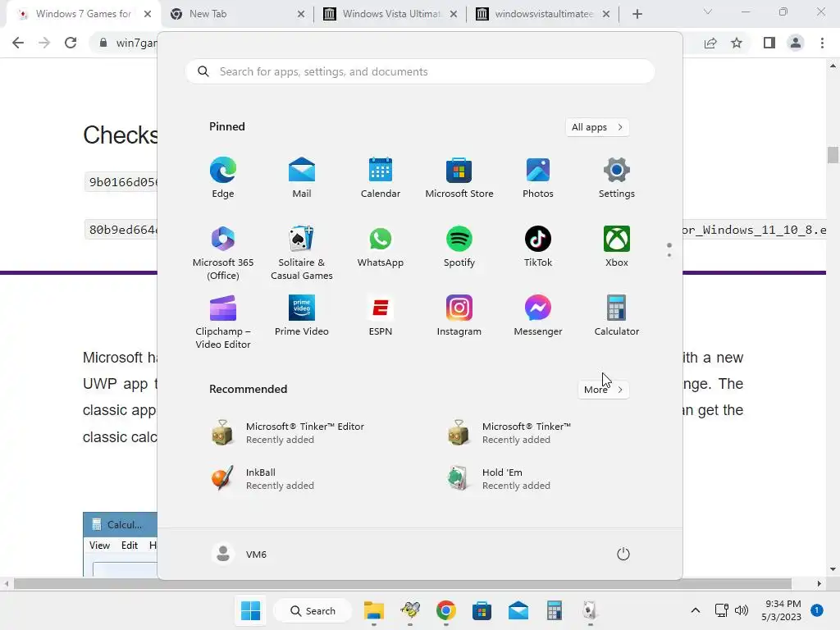840x630 pixels.
Task: Open the ESPN app icon
Action: click(381, 316)
